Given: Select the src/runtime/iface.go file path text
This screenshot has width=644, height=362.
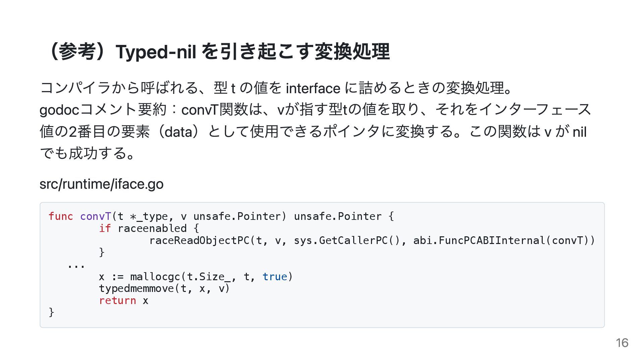Looking at the screenshot, I should click(101, 184).
